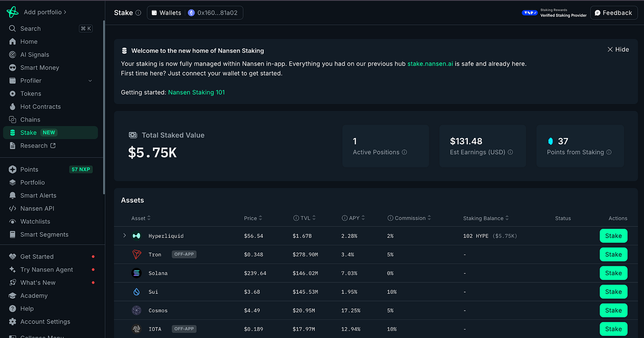
Task: Click the AI Signals radar icon
Action: 12,54
